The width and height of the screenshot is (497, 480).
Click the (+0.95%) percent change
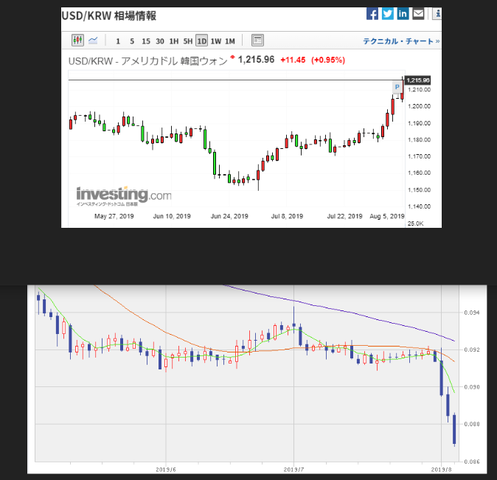point(328,60)
